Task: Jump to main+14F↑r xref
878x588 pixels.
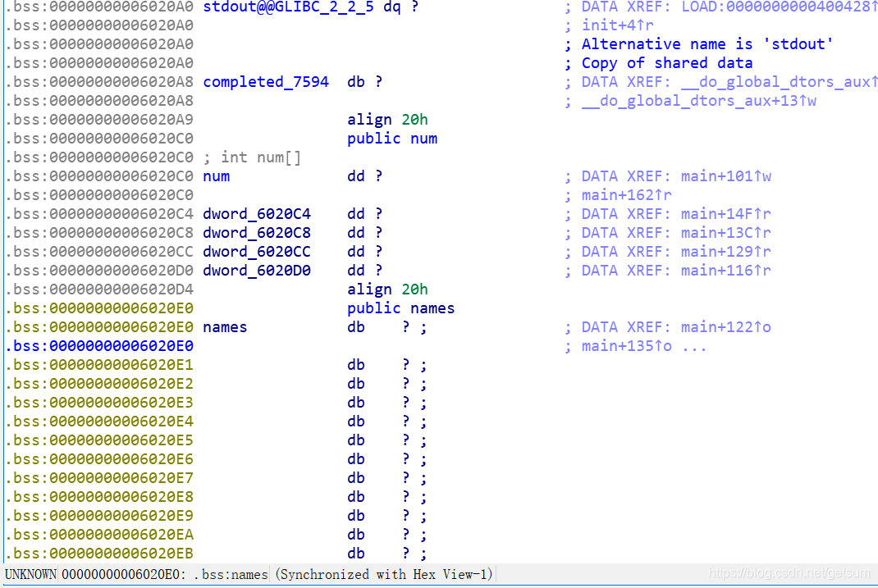Action: click(725, 214)
